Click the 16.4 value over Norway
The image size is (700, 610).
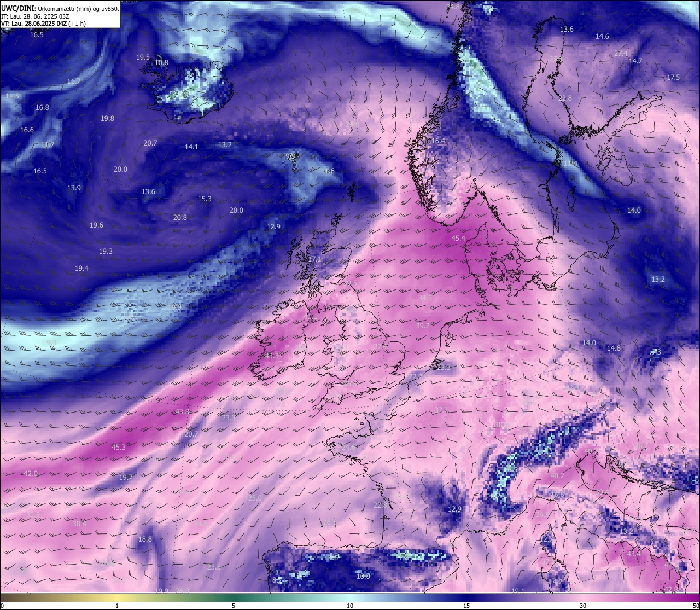tap(439, 141)
